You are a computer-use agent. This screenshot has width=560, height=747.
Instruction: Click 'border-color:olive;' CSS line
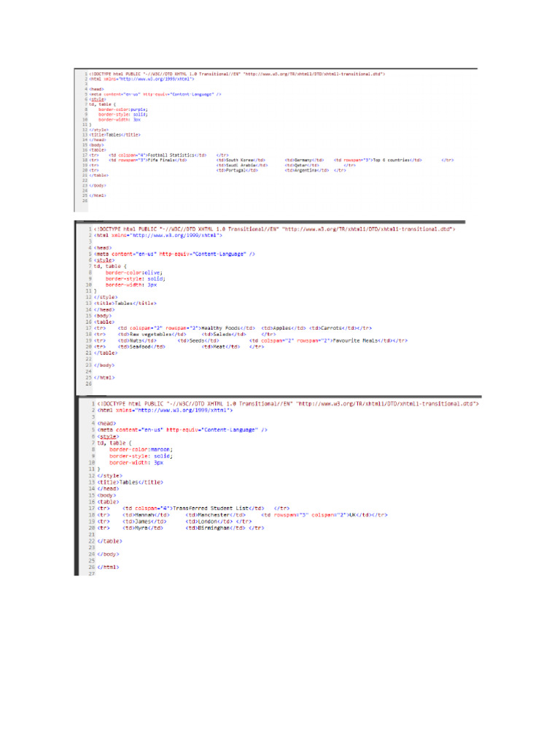click(x=134, y=273)
